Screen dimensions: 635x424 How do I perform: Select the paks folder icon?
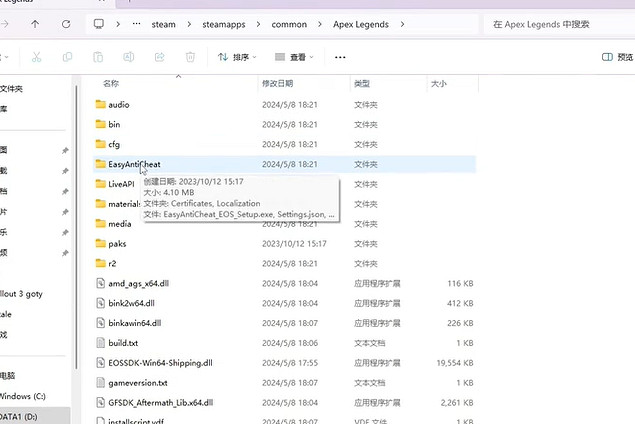coord(100,243)
